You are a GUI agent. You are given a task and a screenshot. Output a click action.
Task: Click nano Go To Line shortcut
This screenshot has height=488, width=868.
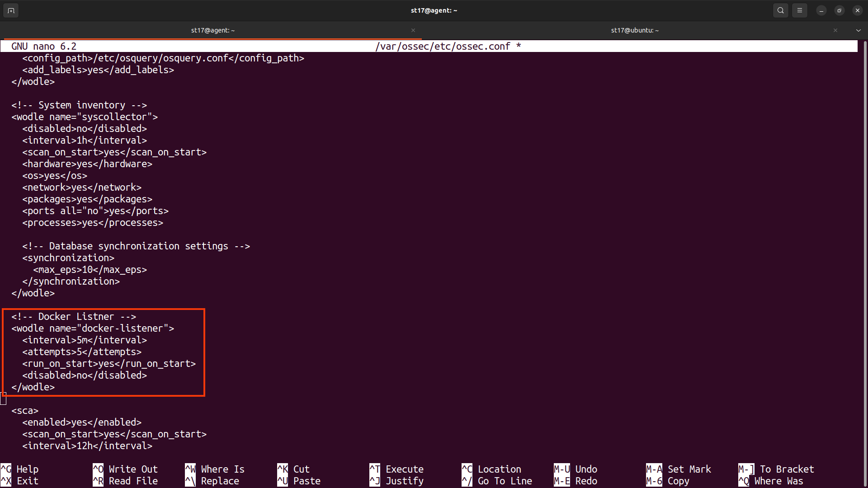click(497, 481)
